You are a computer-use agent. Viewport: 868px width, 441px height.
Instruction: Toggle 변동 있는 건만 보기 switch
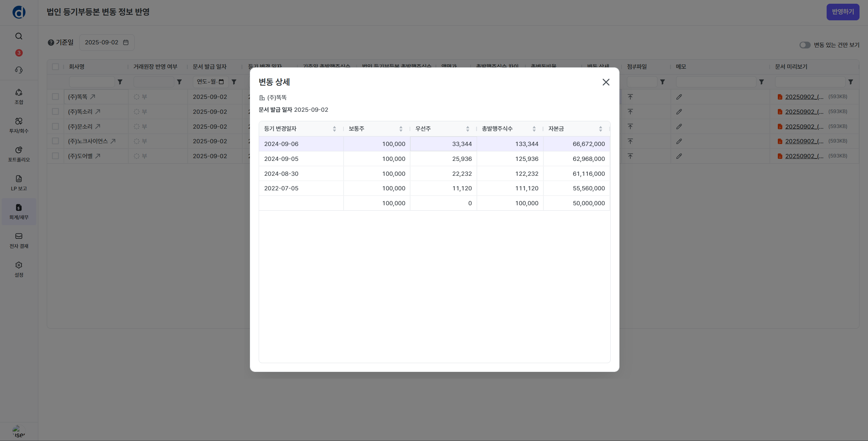point(805,45)
